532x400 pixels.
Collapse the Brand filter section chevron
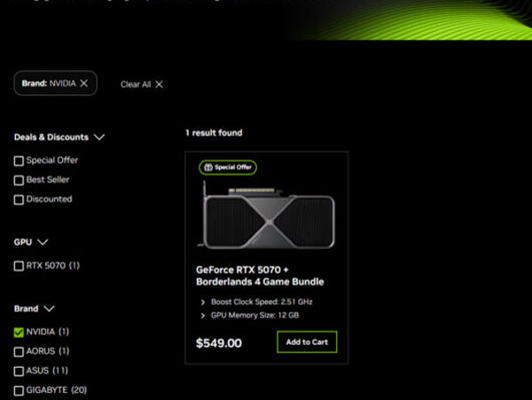point(49,309)
